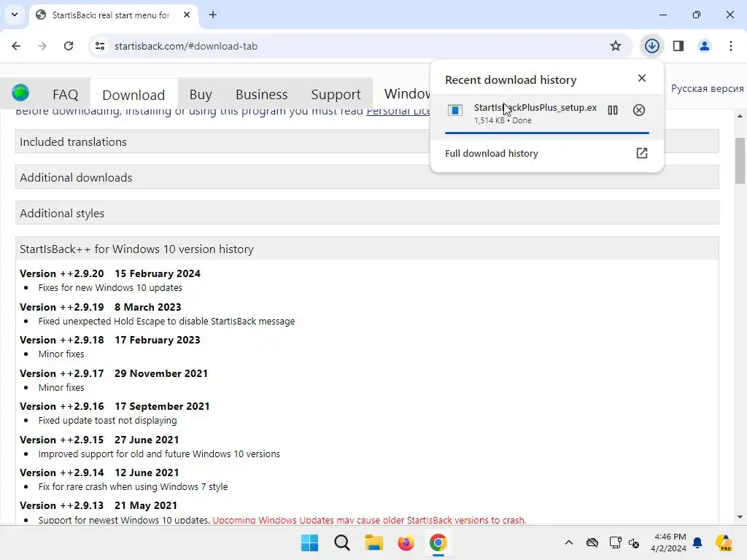Click the scrollbar down arrow

(740, 517)
